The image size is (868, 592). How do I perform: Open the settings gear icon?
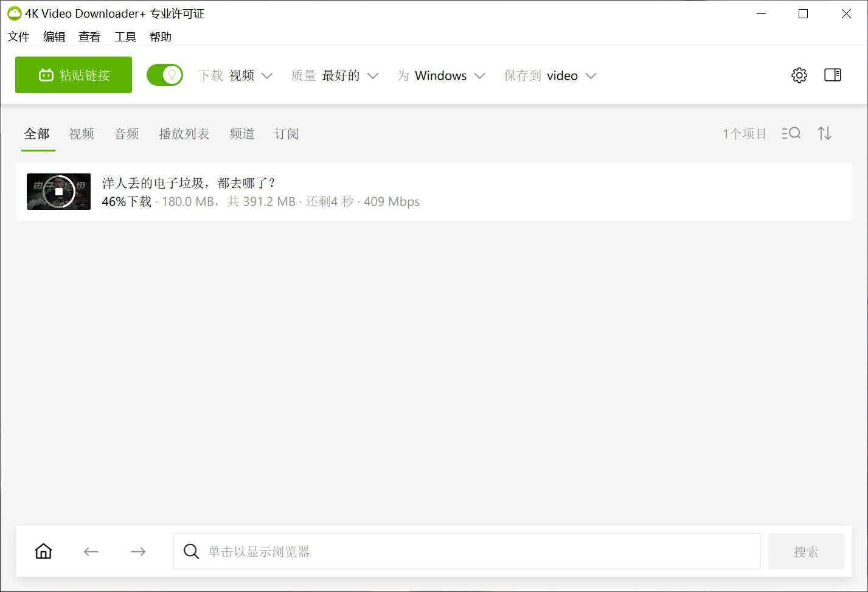[799, 75]
